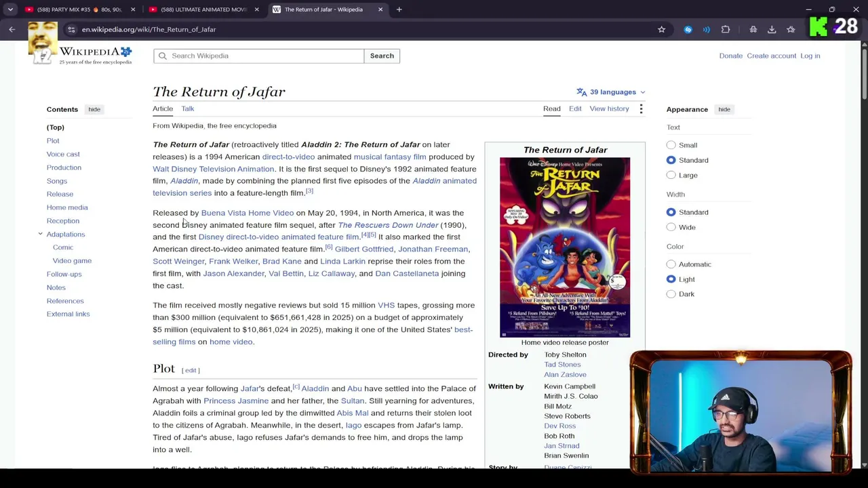Click the scrollbar down arrow
Screen dimensions: 868x488
863,465
